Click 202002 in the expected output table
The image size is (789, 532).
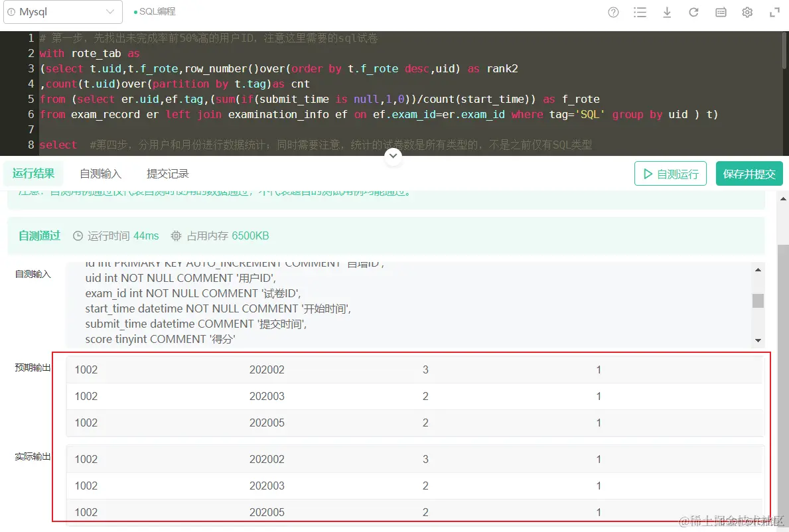coord(267,369)
